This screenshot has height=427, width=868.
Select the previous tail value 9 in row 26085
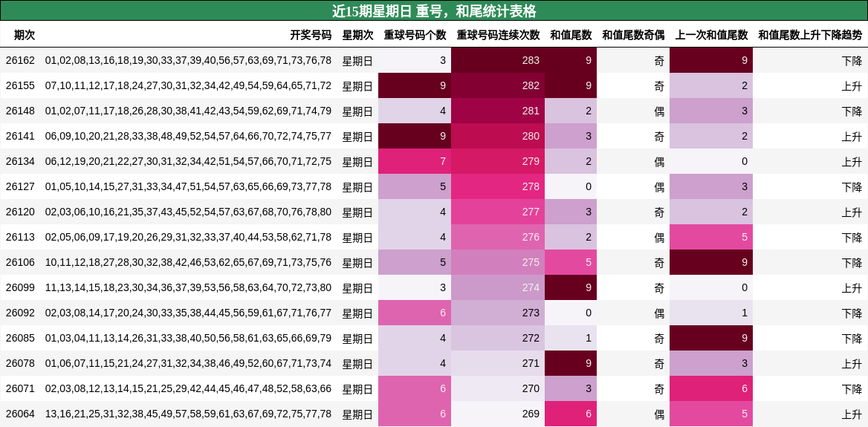click(x=711, y=339)
